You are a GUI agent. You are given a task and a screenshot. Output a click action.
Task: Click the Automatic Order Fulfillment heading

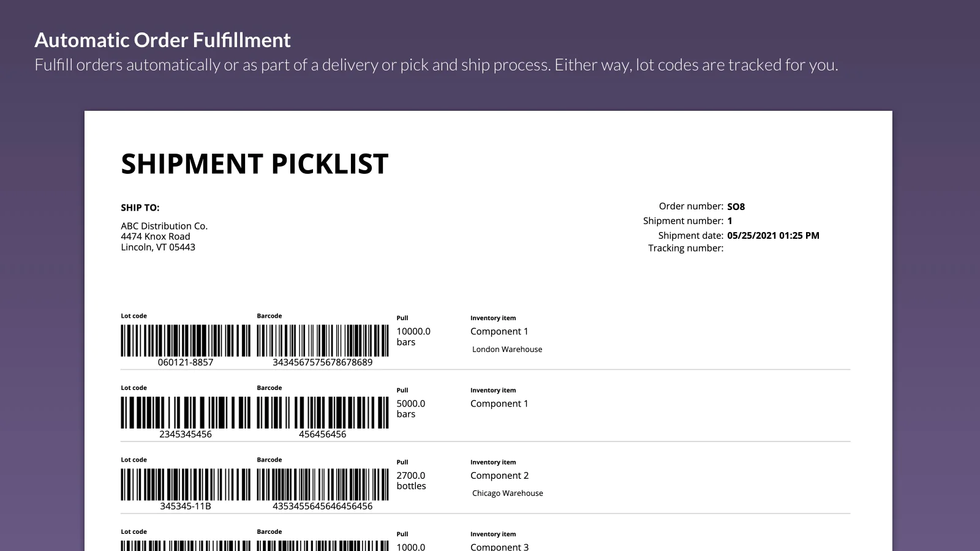pos(162,40)
